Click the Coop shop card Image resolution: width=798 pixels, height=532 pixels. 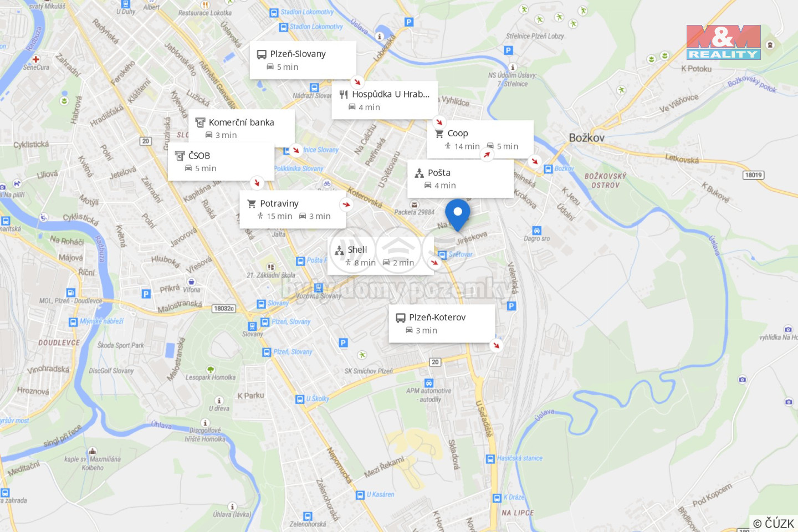[x=480, y=139]
